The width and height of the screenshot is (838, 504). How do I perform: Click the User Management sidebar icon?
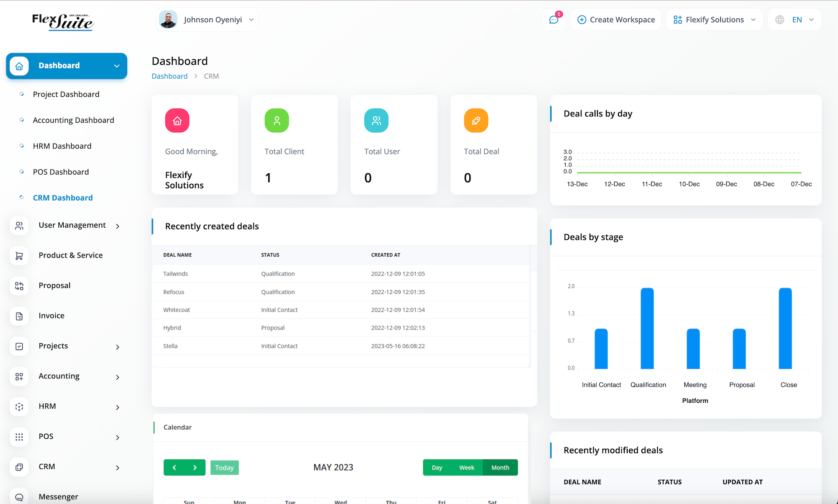point(19,226)
